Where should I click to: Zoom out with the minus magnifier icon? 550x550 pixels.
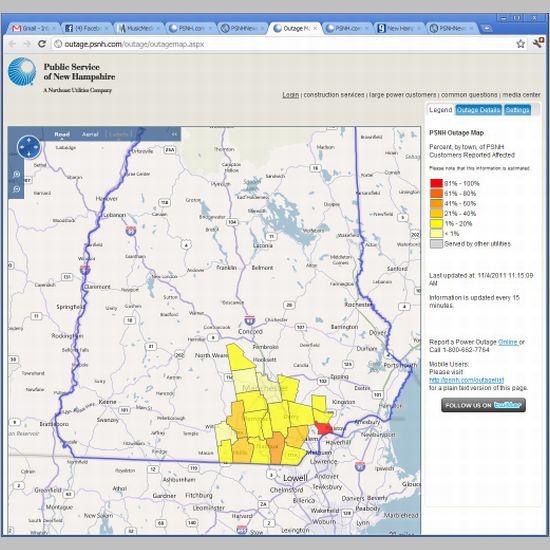click(x=16, y=189)
